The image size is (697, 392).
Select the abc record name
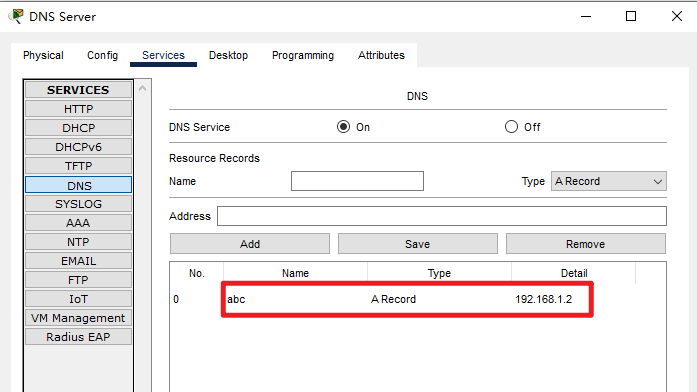236,299
